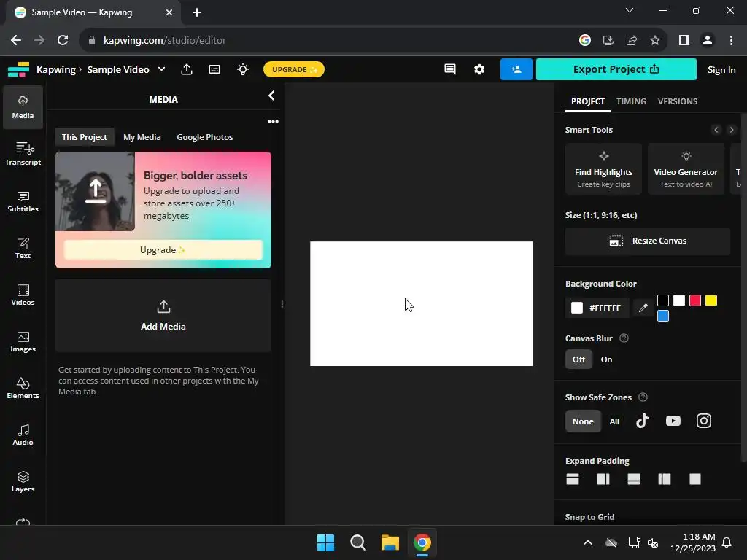Open the Videos library panel
747x560 pixels.
(23, 295)
